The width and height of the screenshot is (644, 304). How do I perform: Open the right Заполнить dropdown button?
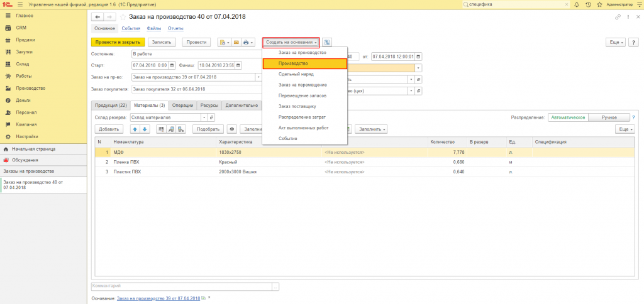click(x=371, y=129)
